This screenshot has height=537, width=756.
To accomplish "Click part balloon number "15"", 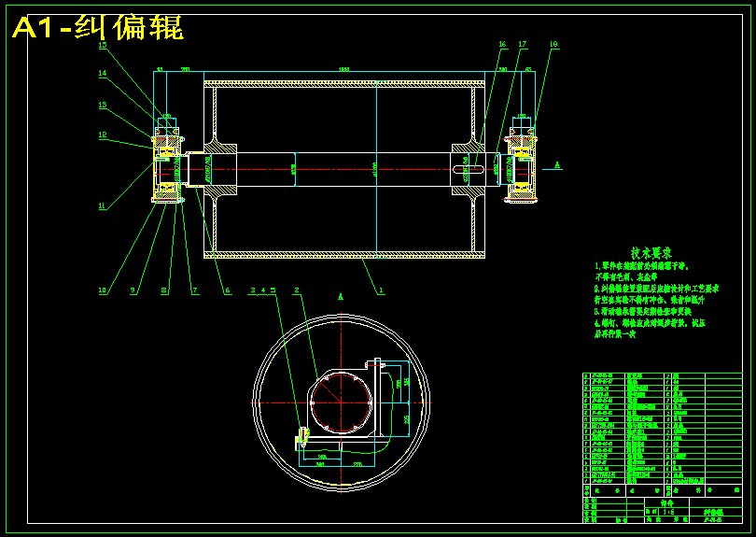I will [103, 45].
